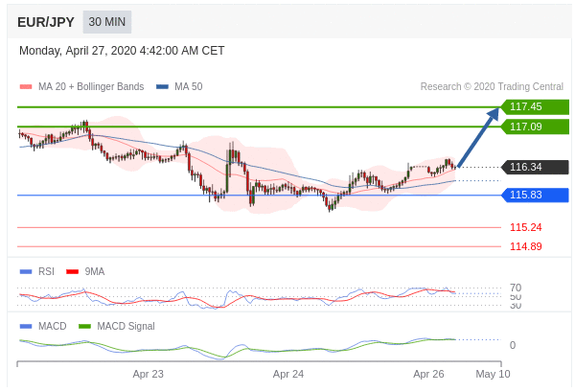
Task: Click the May 10 date axis label
Action: click(x=493, y=374)
